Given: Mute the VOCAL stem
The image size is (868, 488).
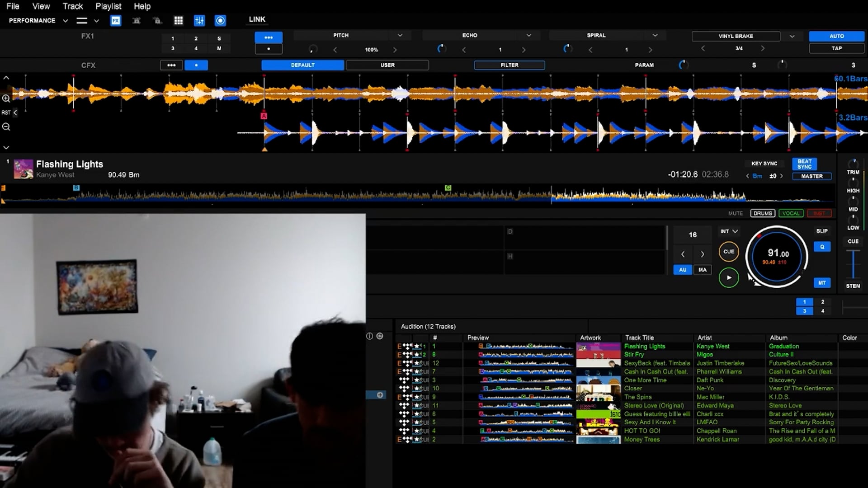Looking at the screenshot, I should [x=791, y=213].
